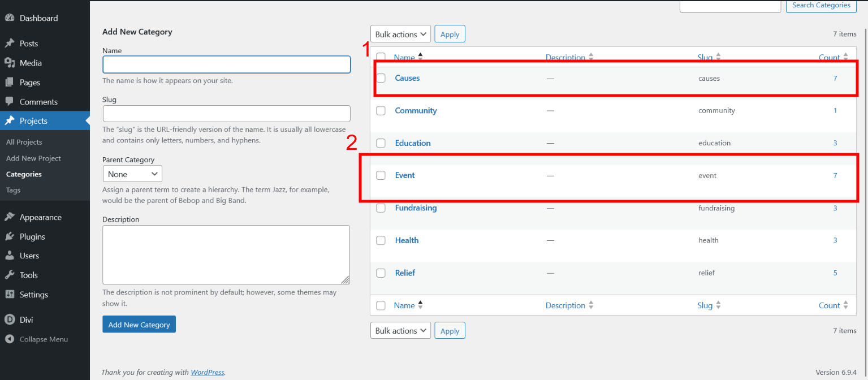868x380 pixels.
Task: Tick the select-all checkbox in table footer
Action: tap(381, 305)
